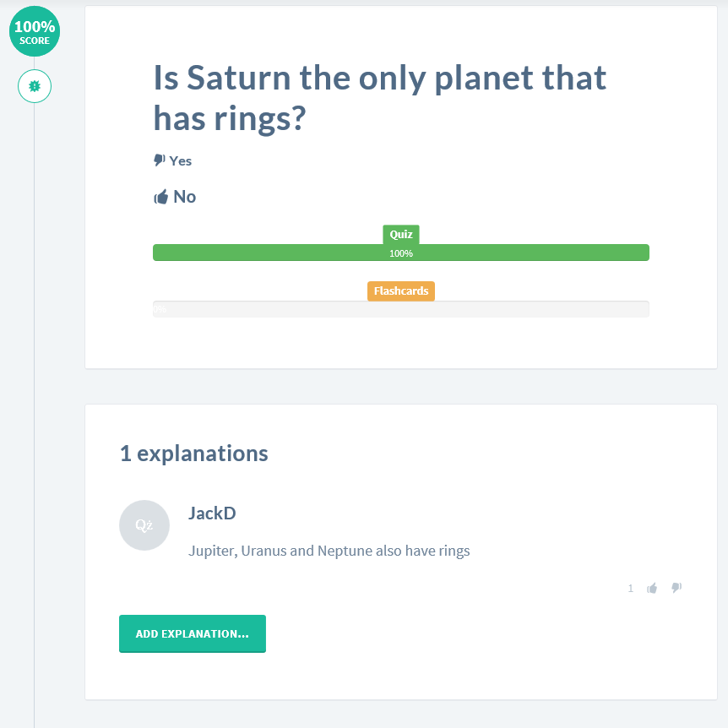Click the green Quiz label tab
The width and height of the screenshot is (728, 728).
click(401, 235)
